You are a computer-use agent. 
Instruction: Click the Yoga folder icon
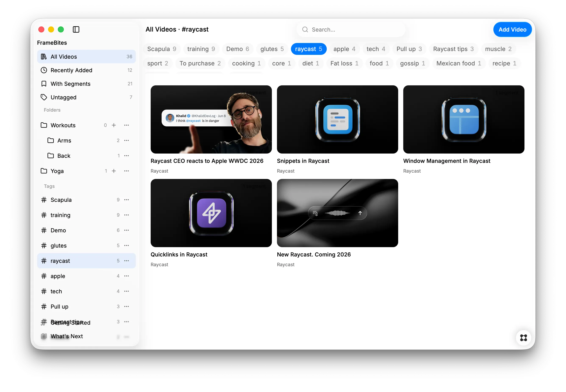[44, 171]
